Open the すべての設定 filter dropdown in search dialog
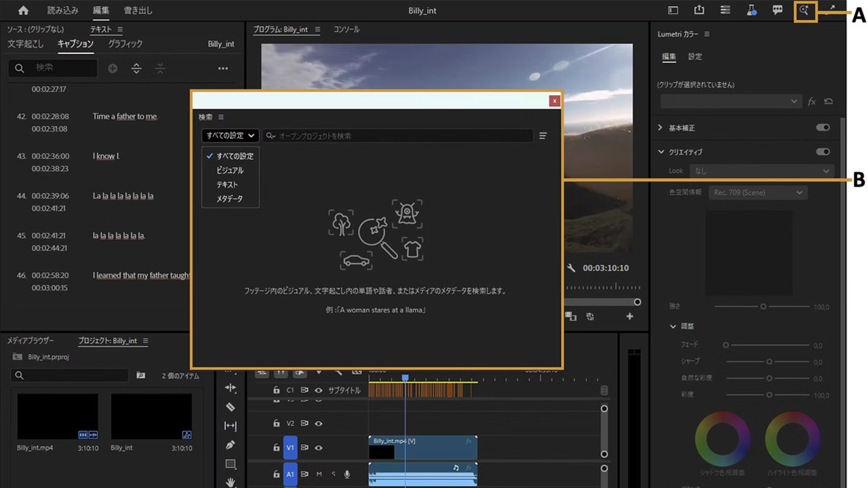This screenshot has height=488, width=868. click(229, 136)
